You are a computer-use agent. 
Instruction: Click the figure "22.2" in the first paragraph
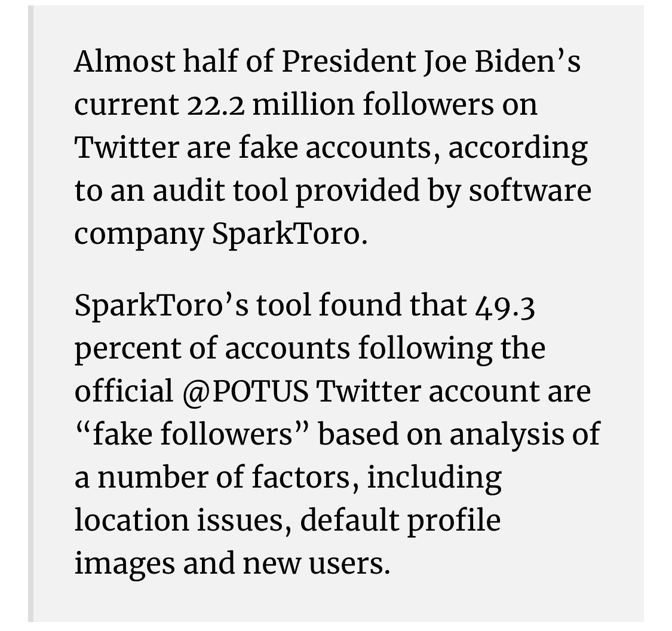[216, 105]
